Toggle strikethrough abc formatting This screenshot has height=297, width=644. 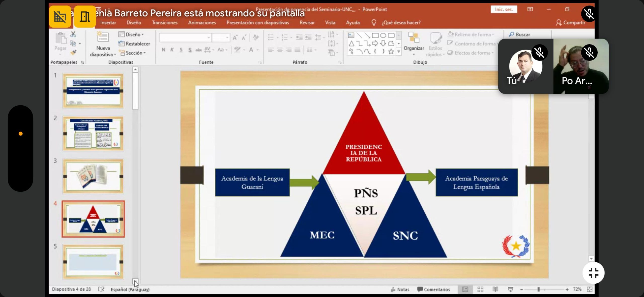pyautogui.click(x=199, y=50)
